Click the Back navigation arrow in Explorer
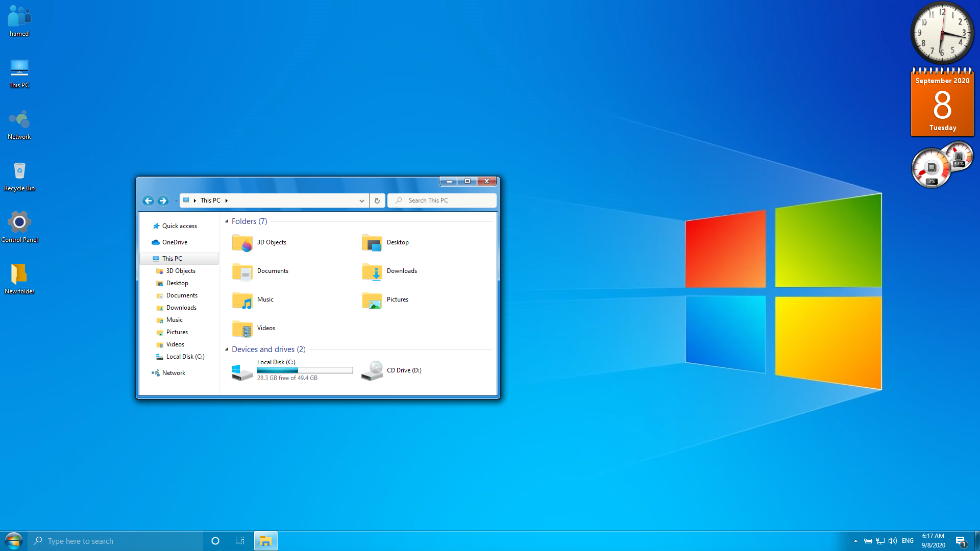This screenshot has height=551, width=980. coord(148,201)
